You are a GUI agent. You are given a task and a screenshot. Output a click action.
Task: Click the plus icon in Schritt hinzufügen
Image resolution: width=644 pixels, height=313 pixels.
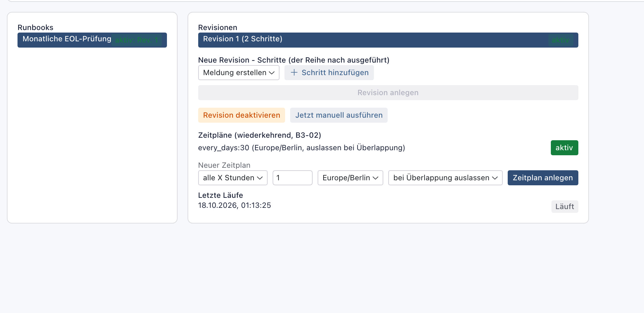(294, 73)
